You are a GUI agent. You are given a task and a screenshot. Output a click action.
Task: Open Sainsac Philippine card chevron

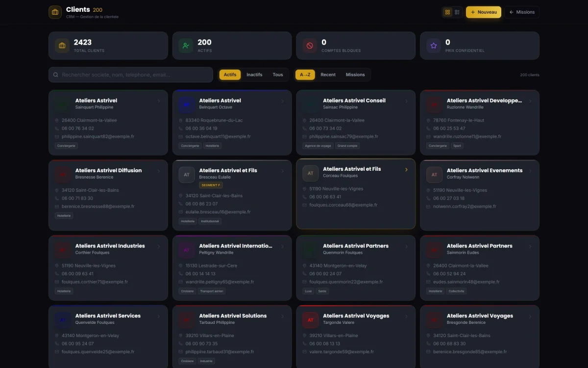[x=406, y=102]
